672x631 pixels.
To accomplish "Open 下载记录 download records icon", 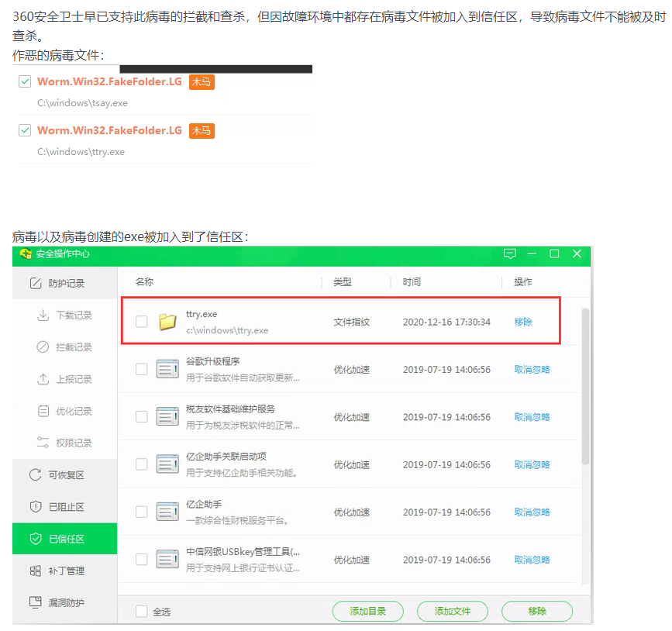I will point(43,315).
